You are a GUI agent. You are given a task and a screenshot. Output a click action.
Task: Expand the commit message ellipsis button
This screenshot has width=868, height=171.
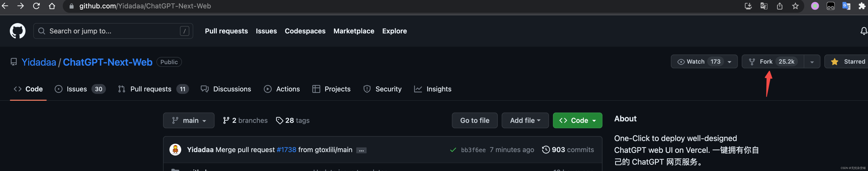(x=361, y=150)
